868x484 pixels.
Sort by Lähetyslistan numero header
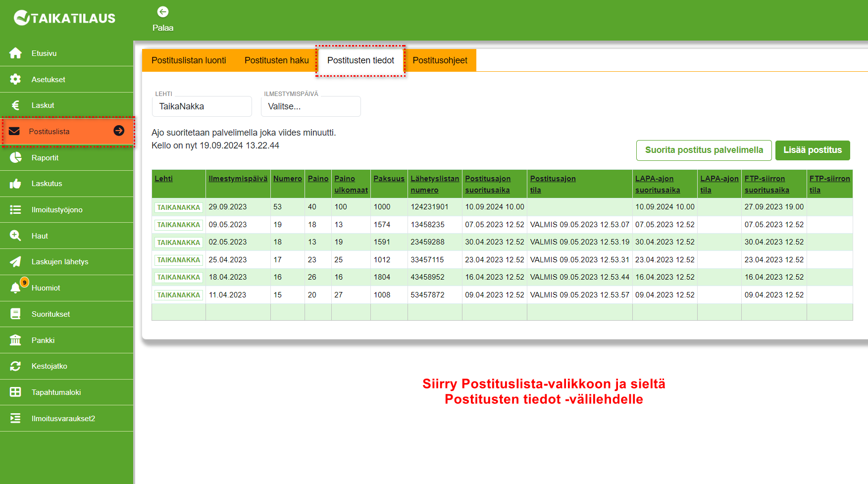coord(435,184)
